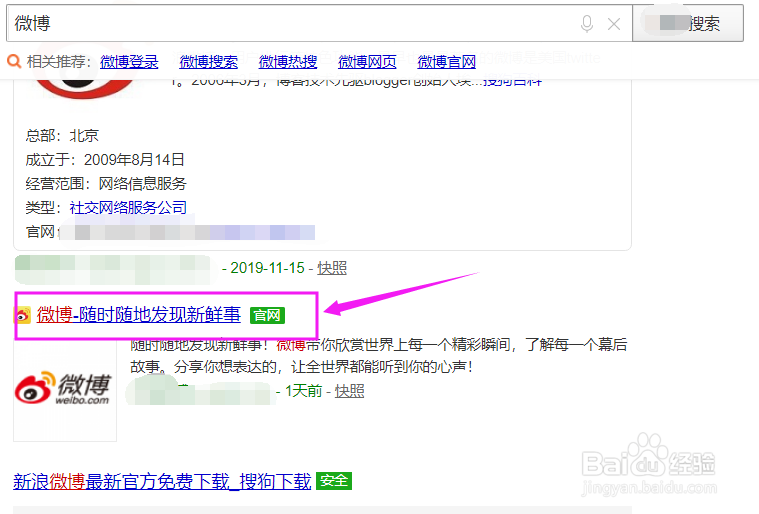Click the weibo.com logo thumbnail
This screenshot has width=759, height=514.
(x=65, y=389)
